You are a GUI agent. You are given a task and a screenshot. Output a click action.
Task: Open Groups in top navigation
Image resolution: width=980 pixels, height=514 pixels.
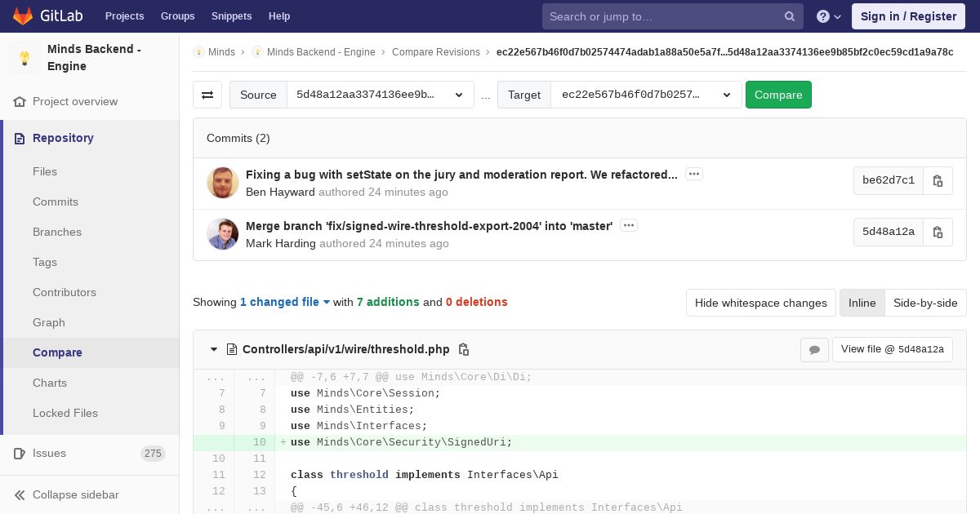click(x=177, y=16)
